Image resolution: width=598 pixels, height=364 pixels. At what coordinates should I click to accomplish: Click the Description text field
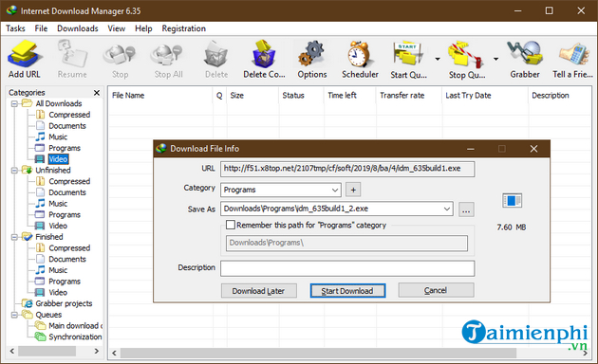[x=347, y=268]
